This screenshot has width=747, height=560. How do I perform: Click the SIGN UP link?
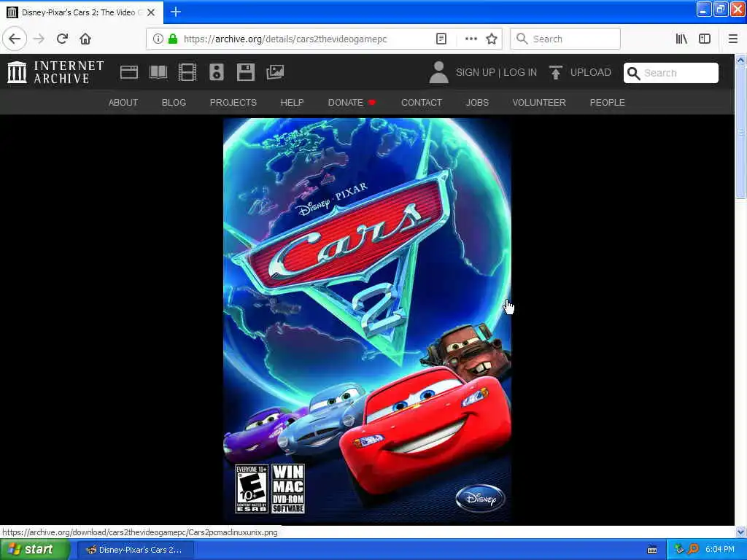(x=476, y=72)
